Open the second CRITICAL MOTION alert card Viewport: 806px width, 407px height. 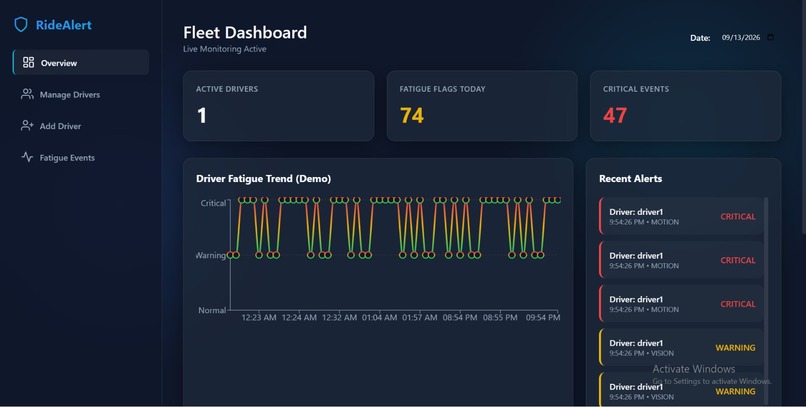[681, 260]
